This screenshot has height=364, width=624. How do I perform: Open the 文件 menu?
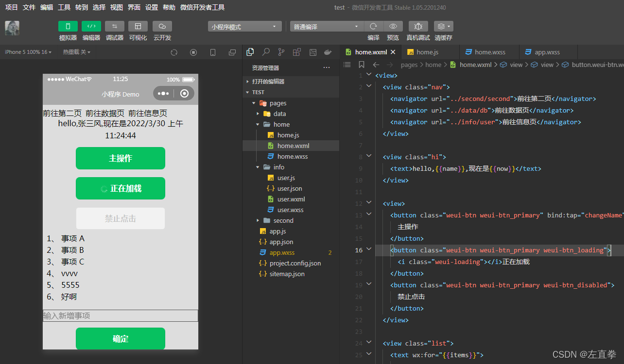coord(29,7)
